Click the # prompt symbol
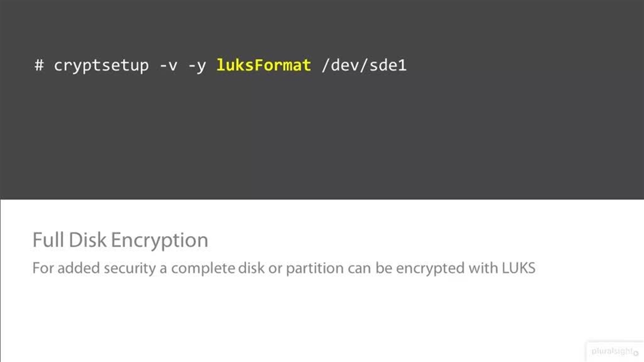 point(39,65)
